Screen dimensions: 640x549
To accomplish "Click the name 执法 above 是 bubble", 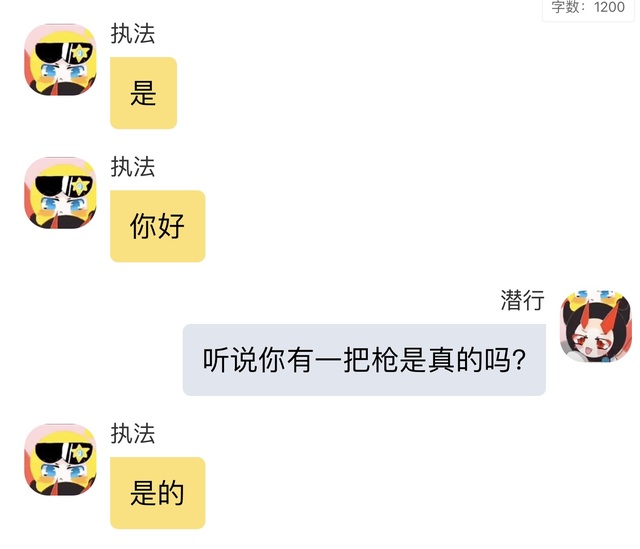I will coord(133,33).
